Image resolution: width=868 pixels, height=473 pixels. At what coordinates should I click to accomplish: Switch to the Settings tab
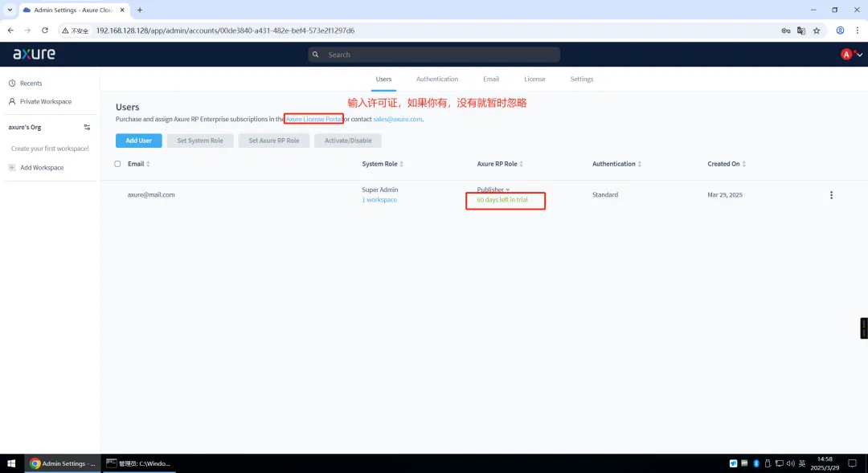[x=582, y=80]
